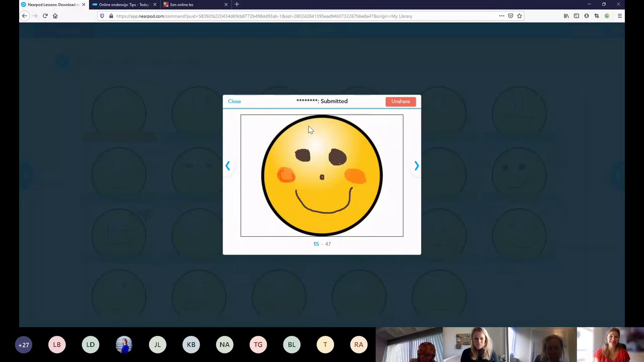
Task: Open tracking protection shield in address bar
Action: 102,16
